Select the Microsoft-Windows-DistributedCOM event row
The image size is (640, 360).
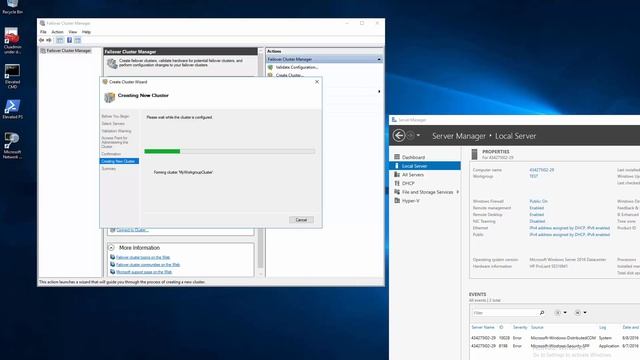(x=555, y=338)
